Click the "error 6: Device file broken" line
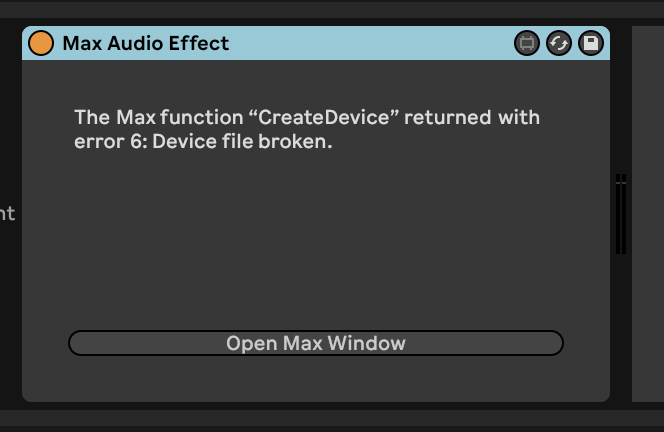Viewport: 664px width, 432px height. click(203, 142)
